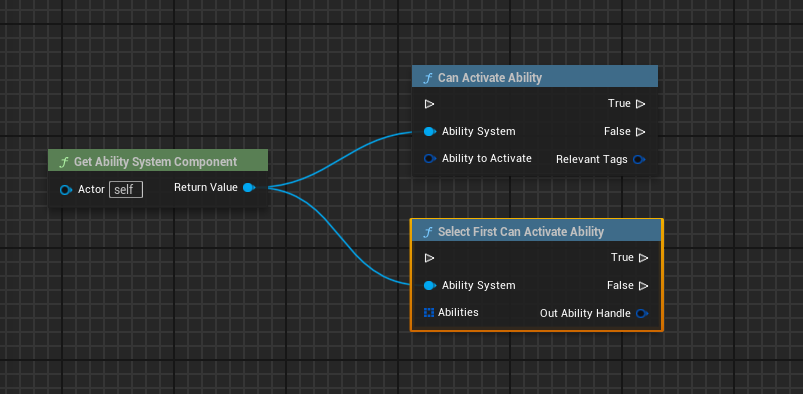Click the Abilities array input pin

pyautogui.click(x=429, y=313)
